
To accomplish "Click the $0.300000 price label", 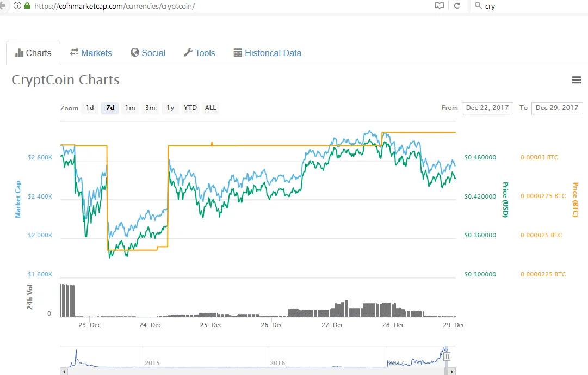I will [480, 274].
